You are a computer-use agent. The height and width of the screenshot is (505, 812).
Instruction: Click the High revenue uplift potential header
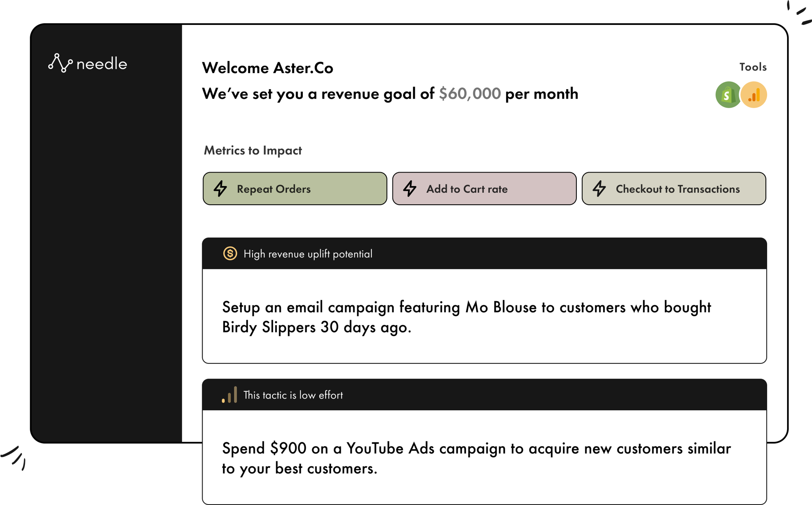click(484, 253)
